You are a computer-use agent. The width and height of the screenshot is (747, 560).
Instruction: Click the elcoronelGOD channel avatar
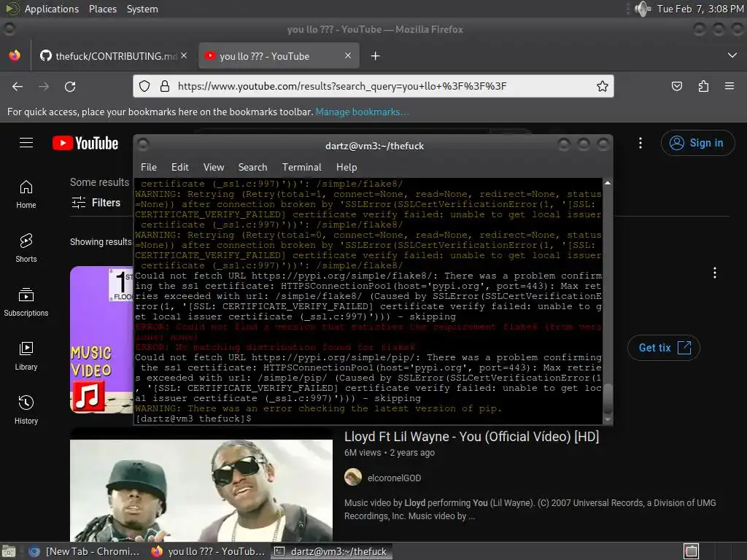coord(353,477)
